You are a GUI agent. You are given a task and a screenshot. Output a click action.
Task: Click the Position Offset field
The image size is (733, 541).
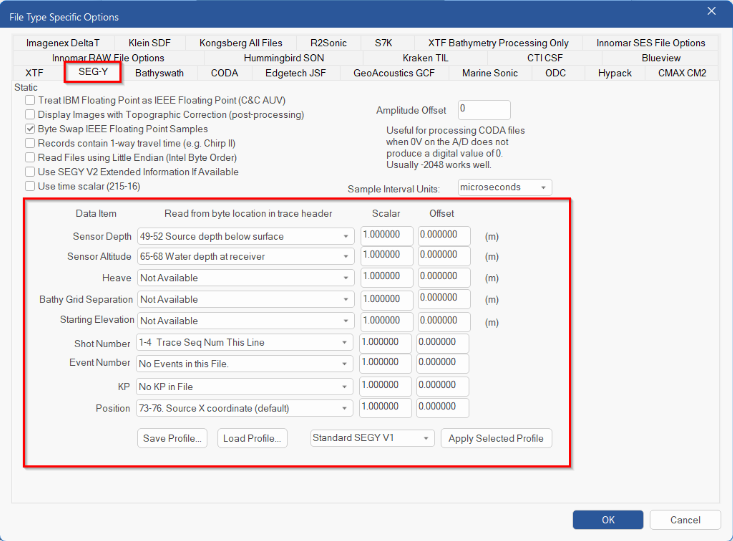[442, 408]
